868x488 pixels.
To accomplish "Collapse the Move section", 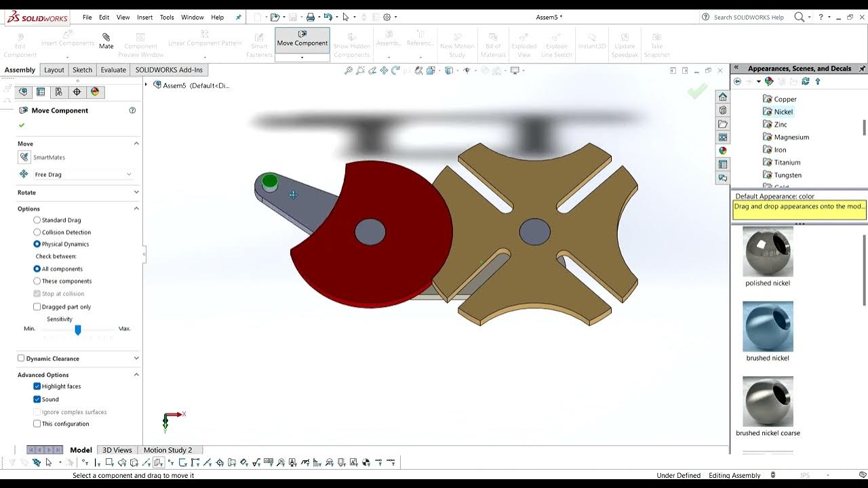I will 136,144.
